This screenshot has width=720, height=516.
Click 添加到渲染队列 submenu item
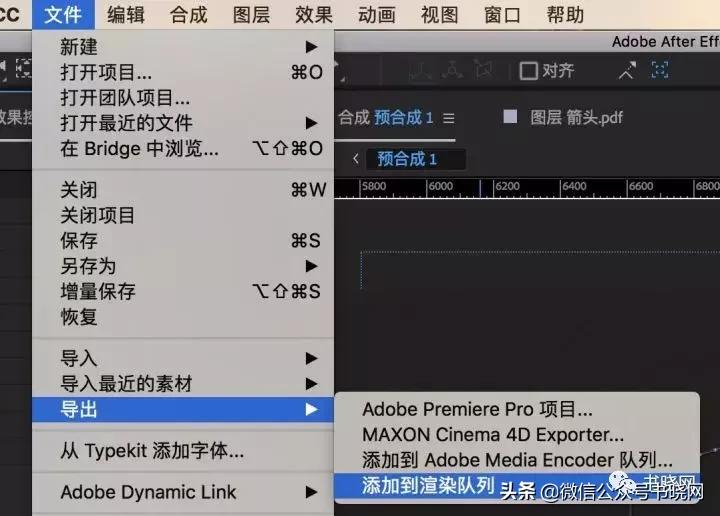tap(517, 486)
